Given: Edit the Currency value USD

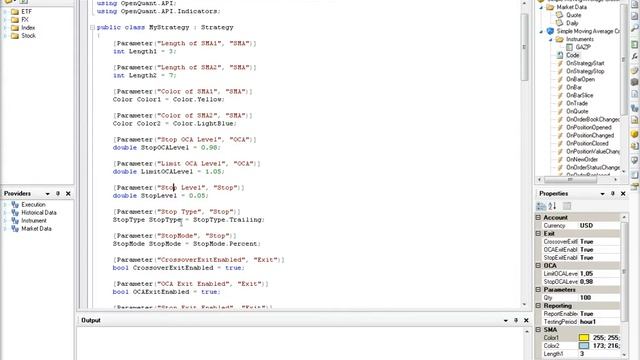Looking at the screenshot, I should pos(599,225).
